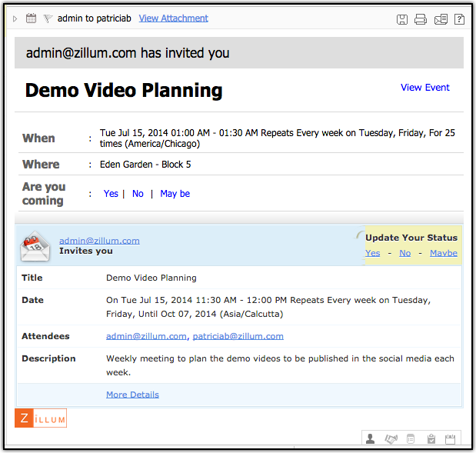Choose May be for attendance
The width and height of the screenshot is (476, 453).
coord(175,194)
